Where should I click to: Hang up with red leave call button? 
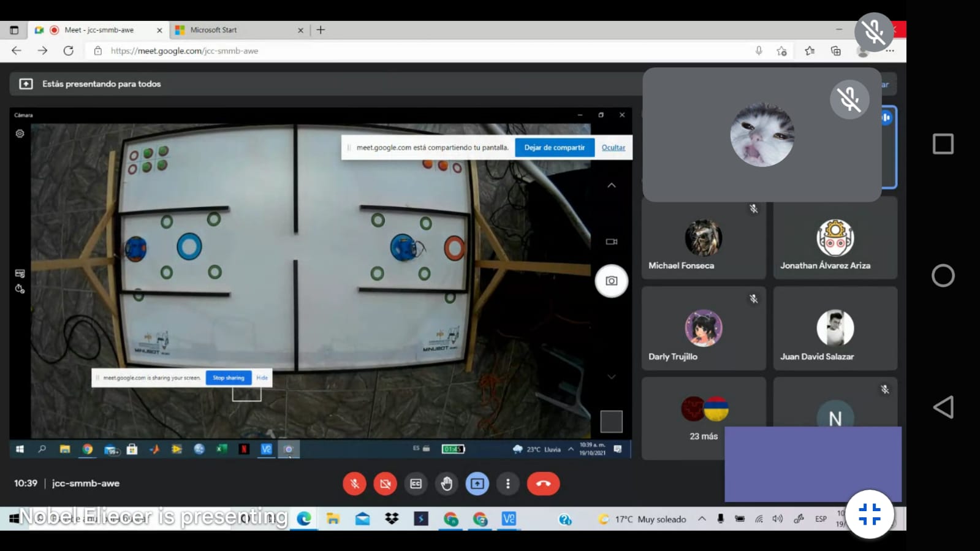pos(543,484)
